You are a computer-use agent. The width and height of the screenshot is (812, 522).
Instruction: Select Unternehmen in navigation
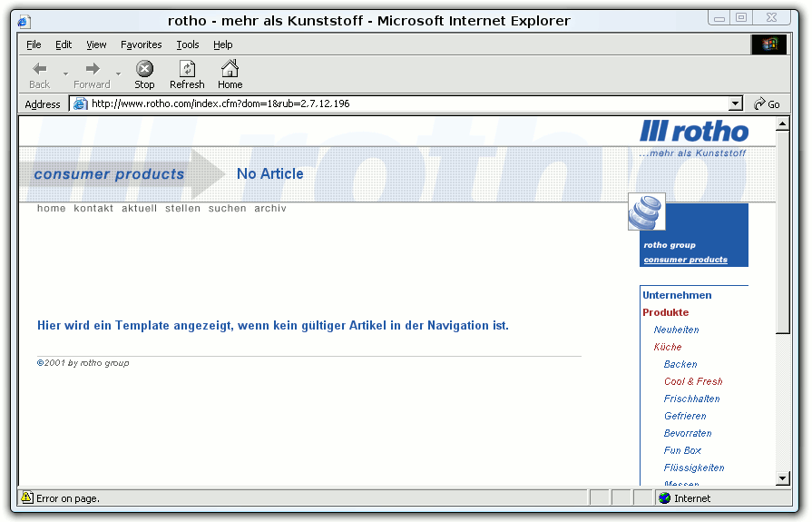pos(677,295)
